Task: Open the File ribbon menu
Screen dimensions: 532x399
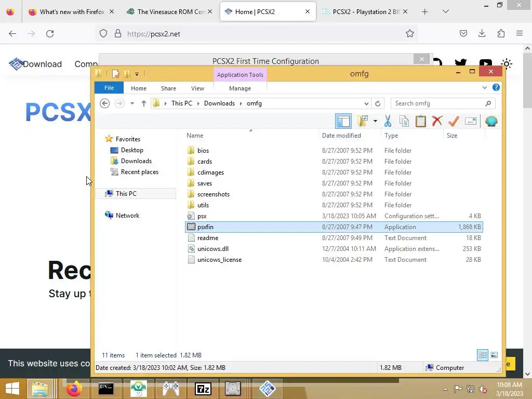Action: point(109,88)
